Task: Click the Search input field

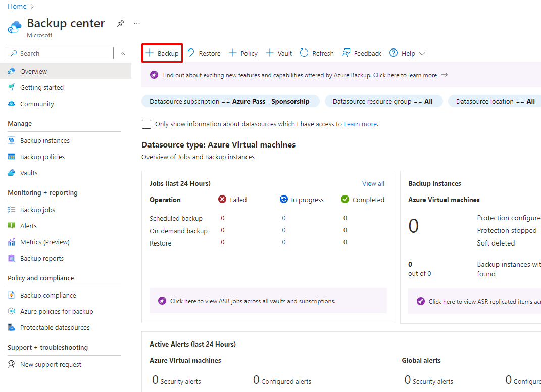Action: 61,53
